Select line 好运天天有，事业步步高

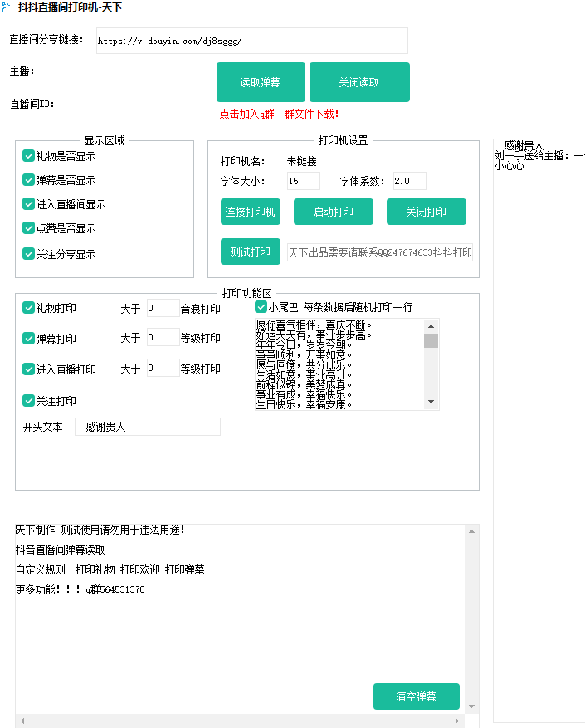314,335
